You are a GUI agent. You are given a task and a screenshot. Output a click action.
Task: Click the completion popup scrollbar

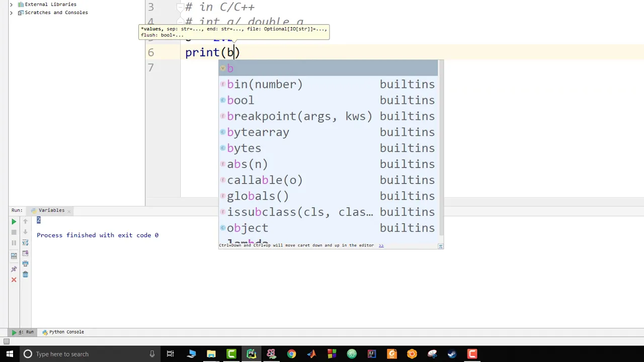tap(441, 147)
